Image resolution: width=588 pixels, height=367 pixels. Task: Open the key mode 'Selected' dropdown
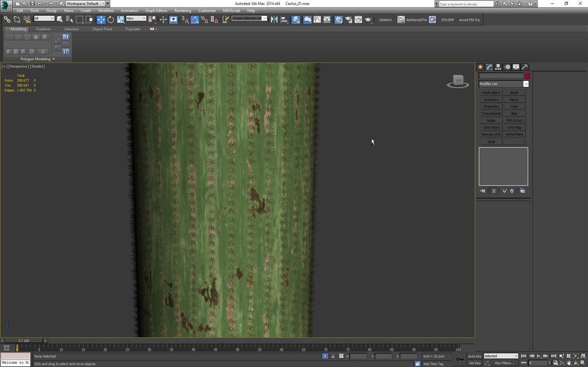tap(501, 356)
